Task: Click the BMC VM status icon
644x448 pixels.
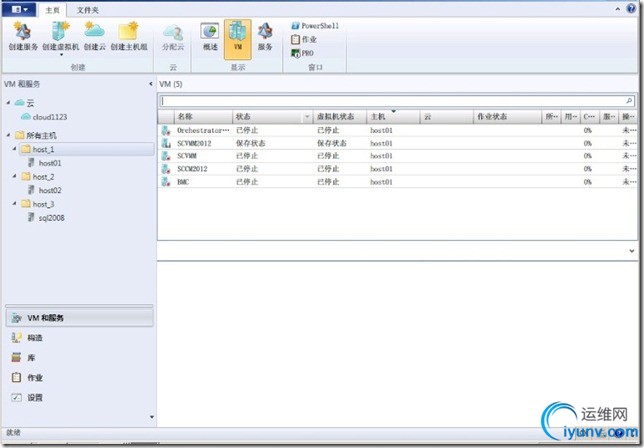Action: click(x=166, y=182)
